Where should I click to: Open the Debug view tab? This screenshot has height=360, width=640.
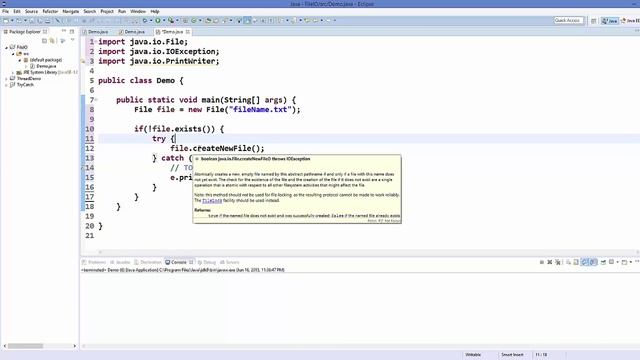pos(207,262)
